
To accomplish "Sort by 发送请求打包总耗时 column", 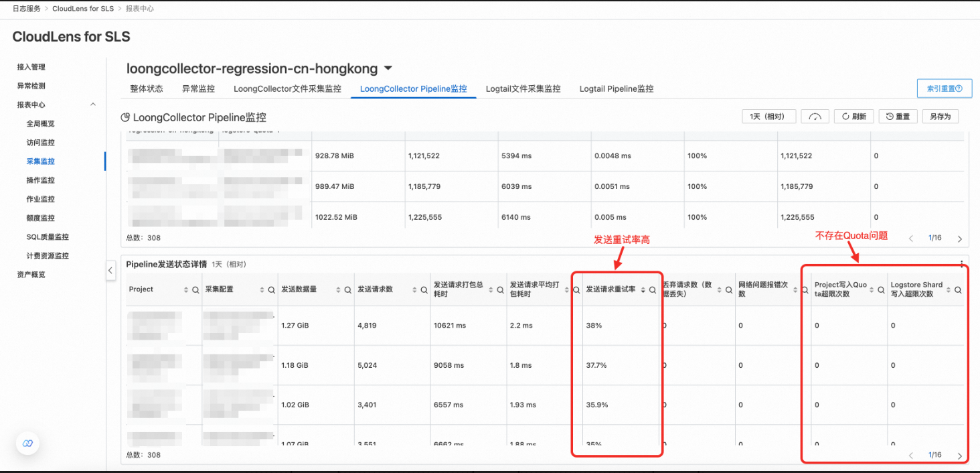I will (490, 290).
